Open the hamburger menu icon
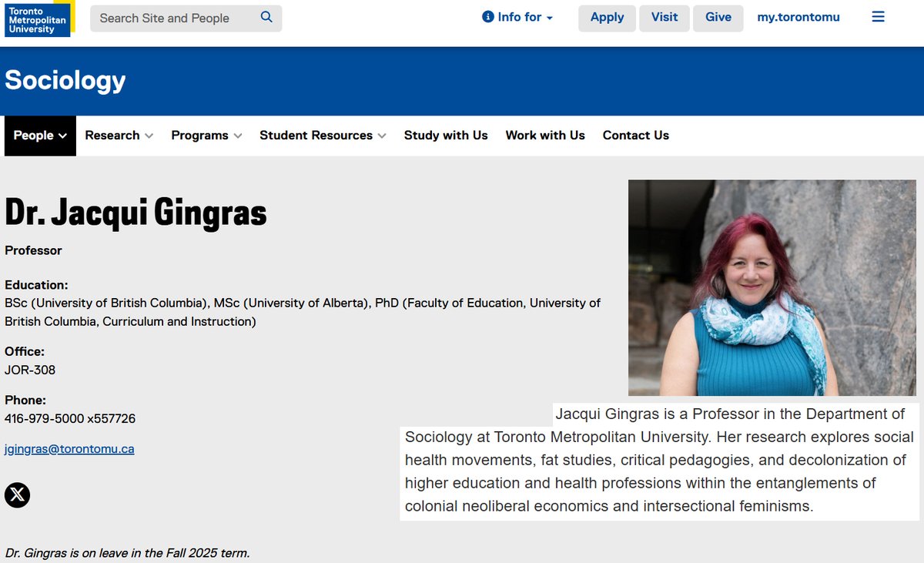Image resolution: width=924 pixels, height=563 pixels. [878, 17]
